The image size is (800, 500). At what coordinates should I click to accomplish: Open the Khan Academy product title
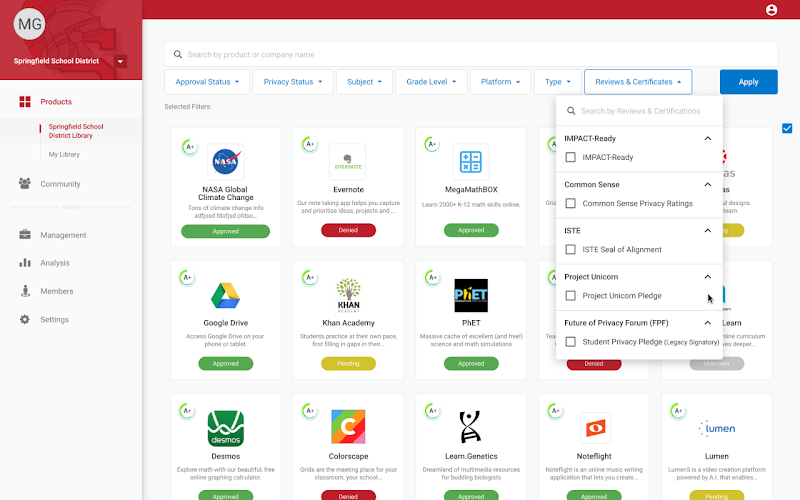(348, 323)
